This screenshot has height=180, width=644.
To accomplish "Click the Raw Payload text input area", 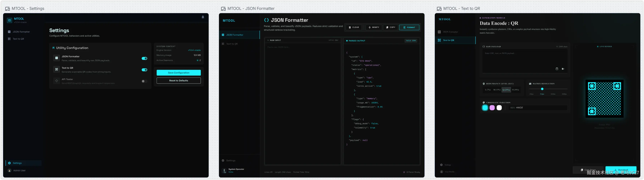I will 525,61.
